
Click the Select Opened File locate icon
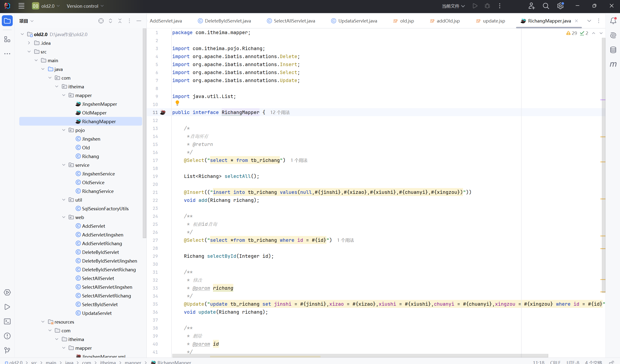coord(101,21)
